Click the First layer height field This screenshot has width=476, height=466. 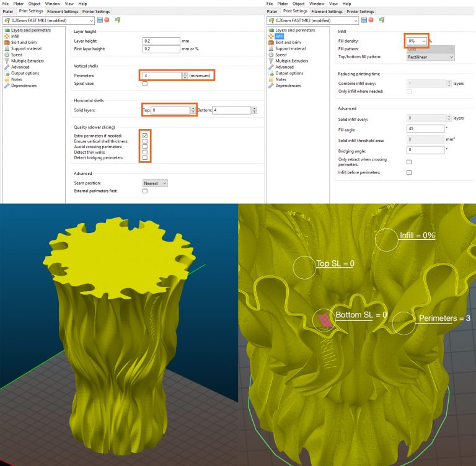click(161, 49)
